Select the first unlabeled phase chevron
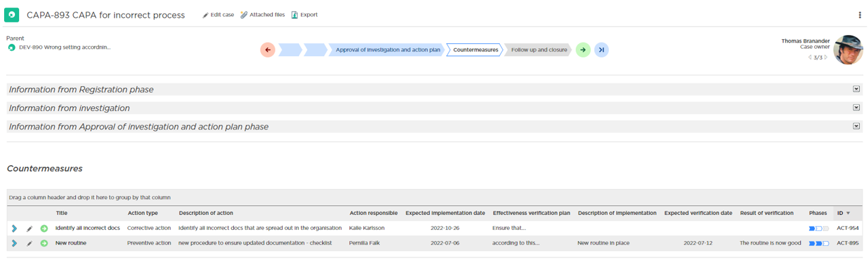Screen dimensions: 868x267 click(x=290, y=49)
